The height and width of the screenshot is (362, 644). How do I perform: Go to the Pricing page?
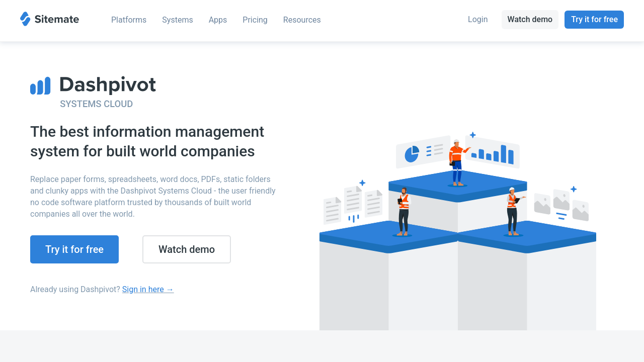tap(255, 20)
